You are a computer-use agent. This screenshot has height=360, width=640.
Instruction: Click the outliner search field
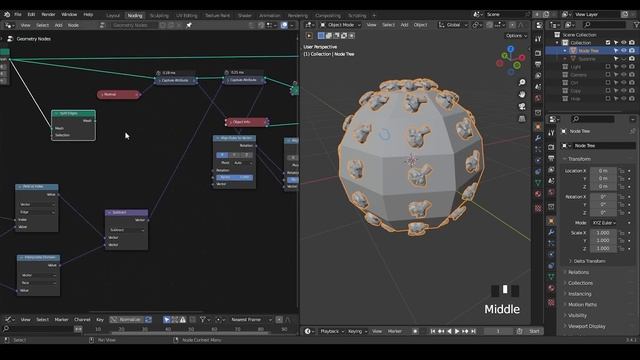pyautogui.click(x=604, y=25)
